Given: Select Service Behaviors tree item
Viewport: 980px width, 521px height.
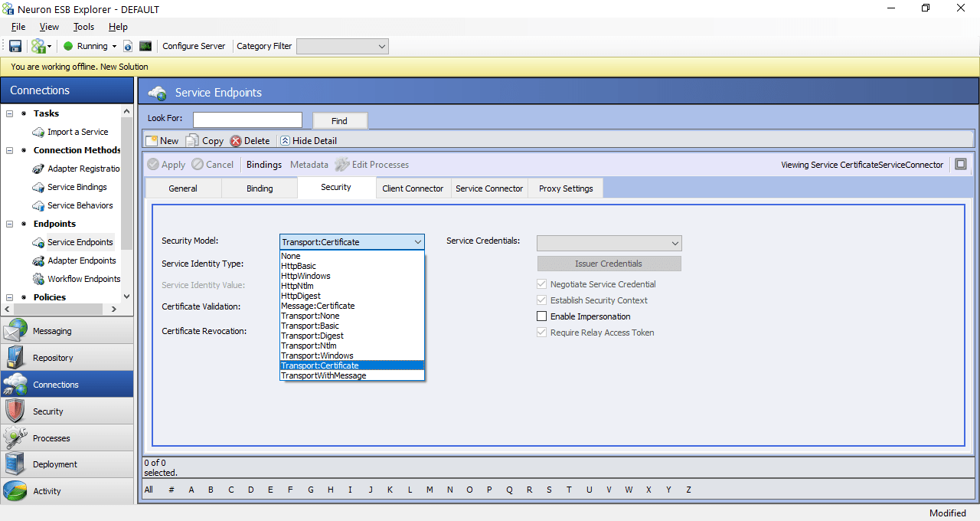Looking at the screenshot, I should point(80,205).
